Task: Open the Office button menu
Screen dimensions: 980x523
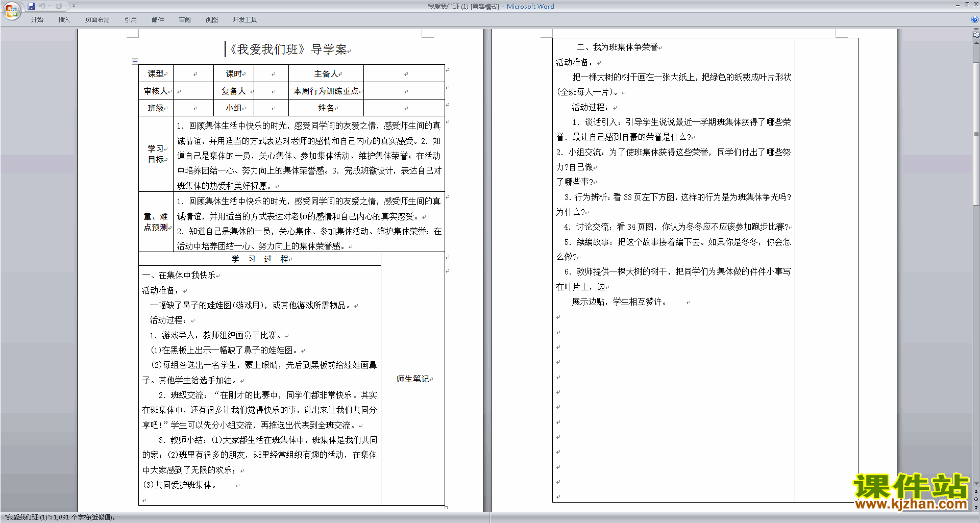Action: pyautogui.click(x=11, y=10)
